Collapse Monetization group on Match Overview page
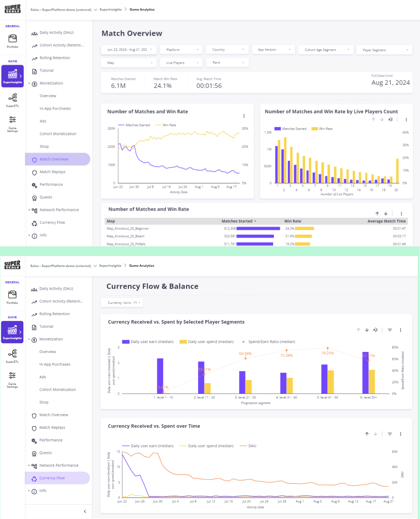420x519 pixels. tap(29, 83)
